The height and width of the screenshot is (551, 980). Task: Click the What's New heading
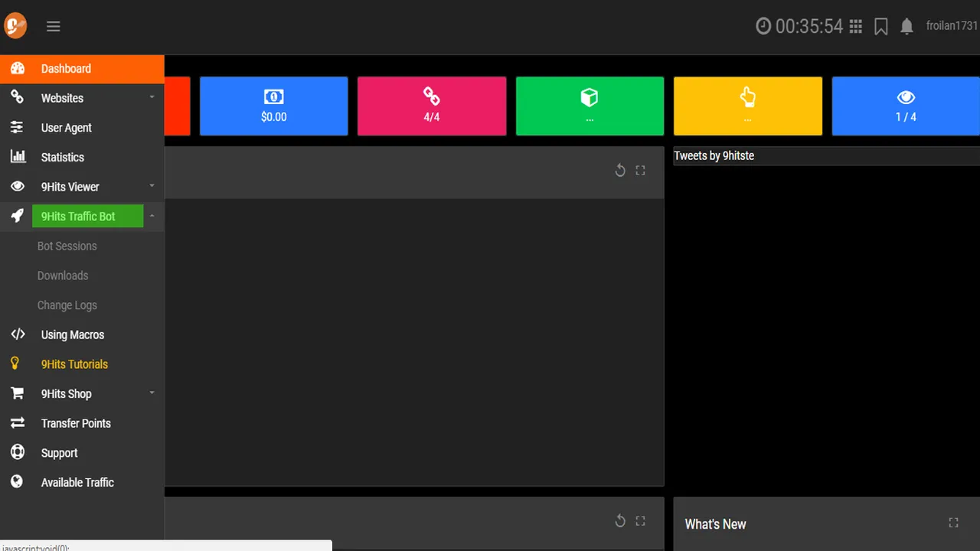point(715,524)
